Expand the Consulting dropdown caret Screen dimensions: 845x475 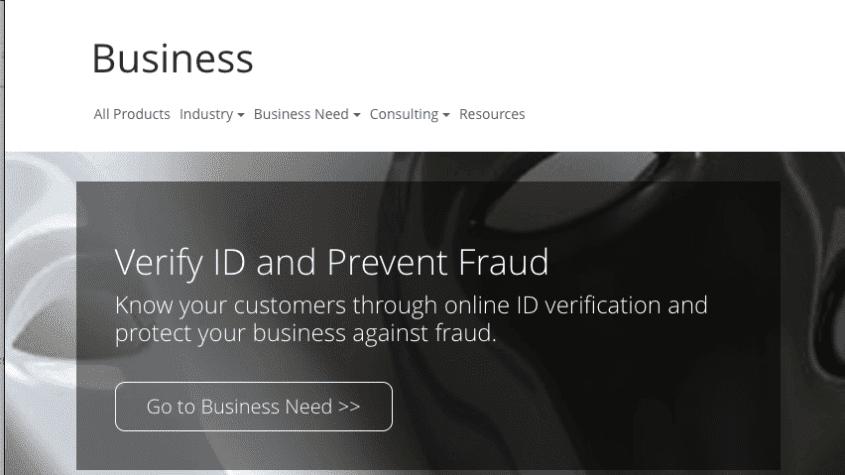coord(447,115)
